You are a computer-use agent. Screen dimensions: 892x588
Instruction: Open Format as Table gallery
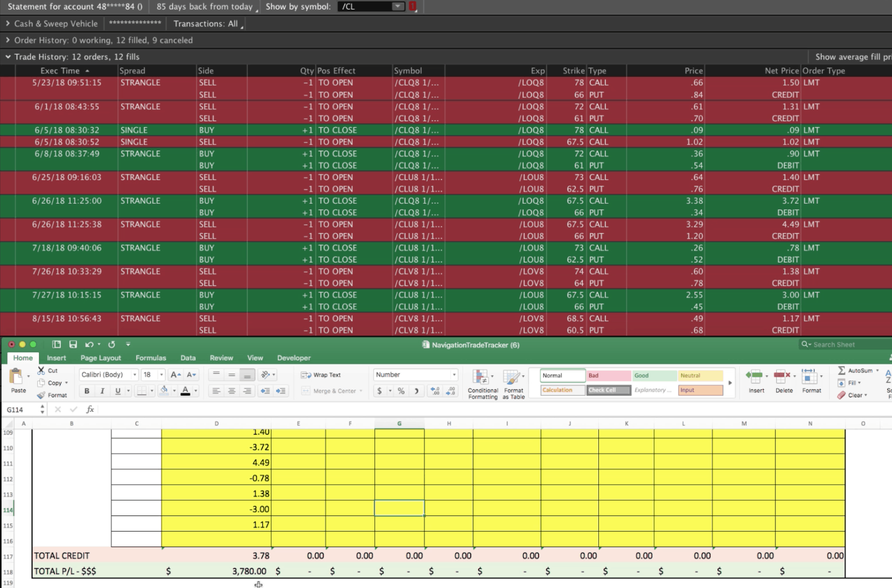pyautogui.click(x=513, y=384)
